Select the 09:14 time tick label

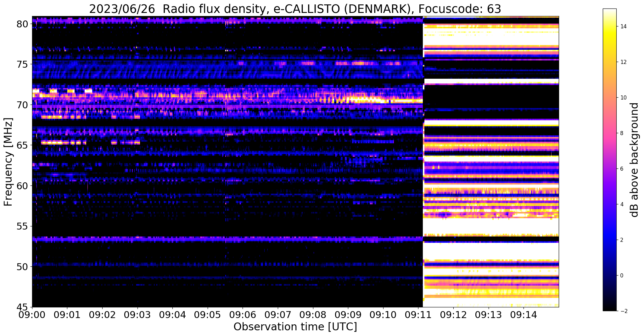(x=524, y=314)
